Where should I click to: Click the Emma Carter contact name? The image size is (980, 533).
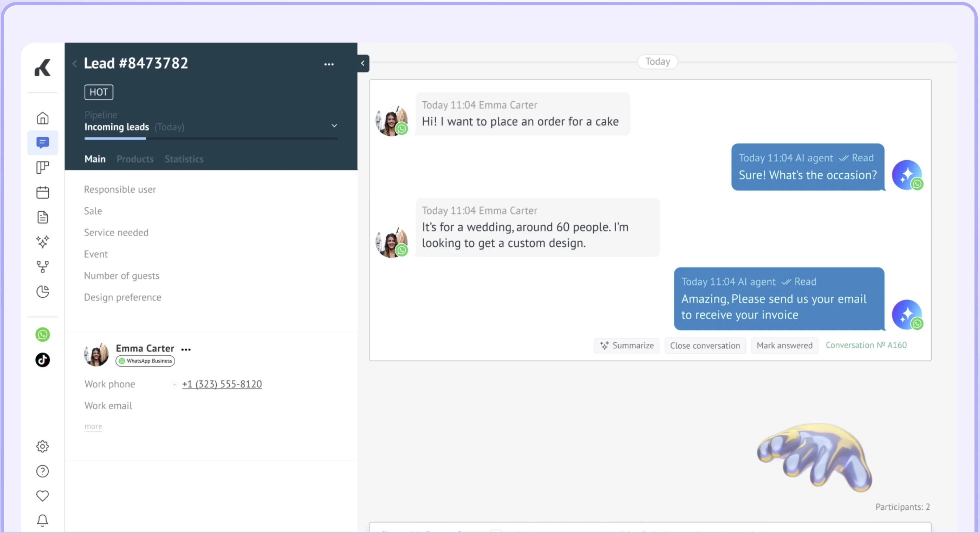tap(145, 348)
